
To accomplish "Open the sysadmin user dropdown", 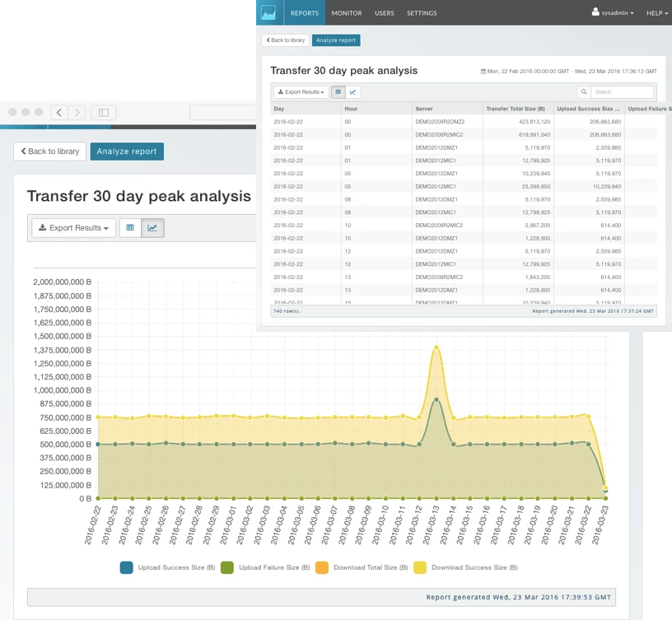I will coord(613,13).
